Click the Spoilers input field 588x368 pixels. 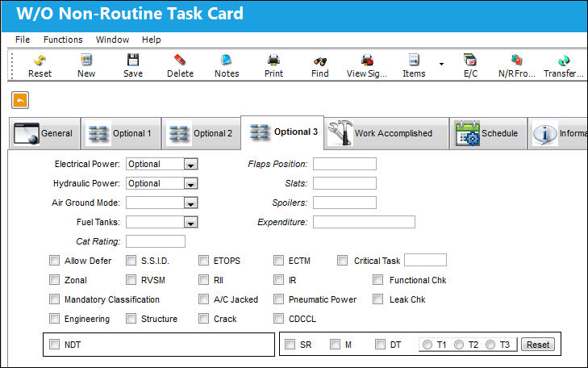click(344, 203)
